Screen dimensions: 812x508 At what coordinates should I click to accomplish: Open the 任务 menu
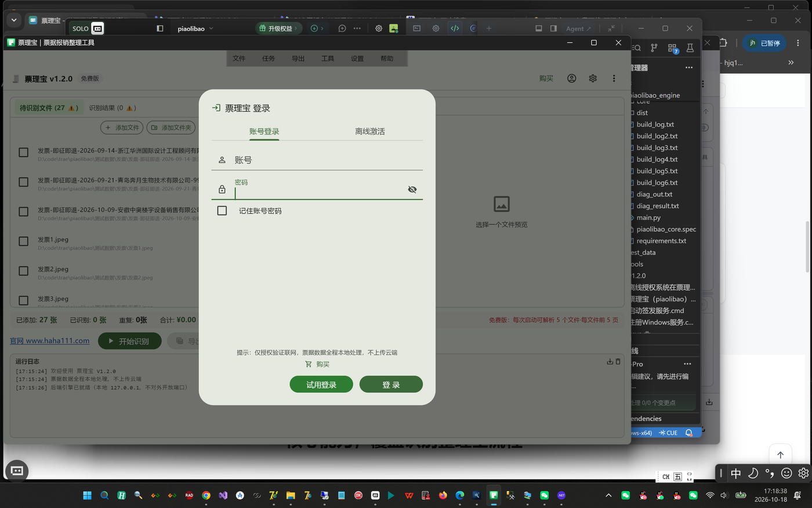point(269,59)
